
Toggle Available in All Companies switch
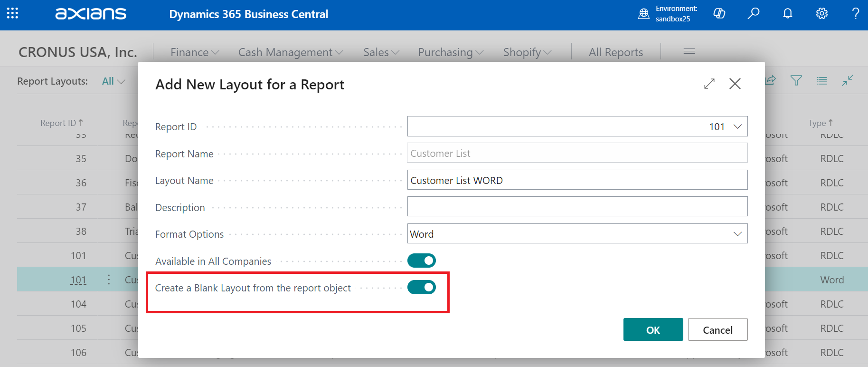click(x=421, y=261)
